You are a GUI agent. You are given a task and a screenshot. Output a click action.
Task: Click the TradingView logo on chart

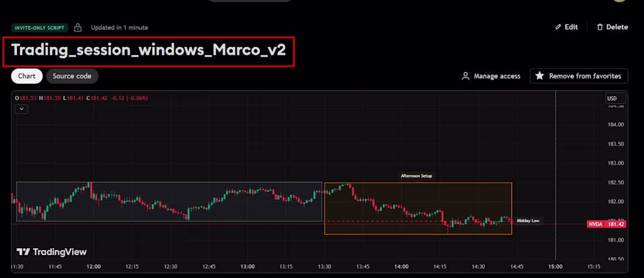pos(52,252)
